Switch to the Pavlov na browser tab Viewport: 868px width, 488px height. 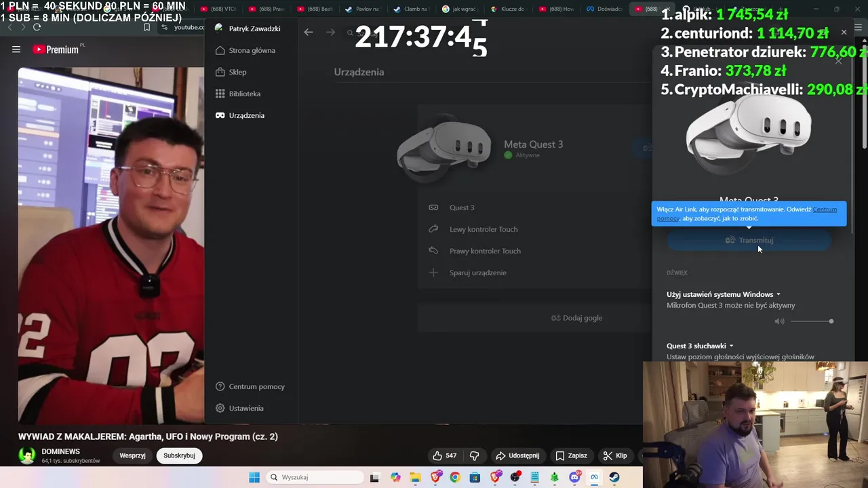tap(363, 9)
